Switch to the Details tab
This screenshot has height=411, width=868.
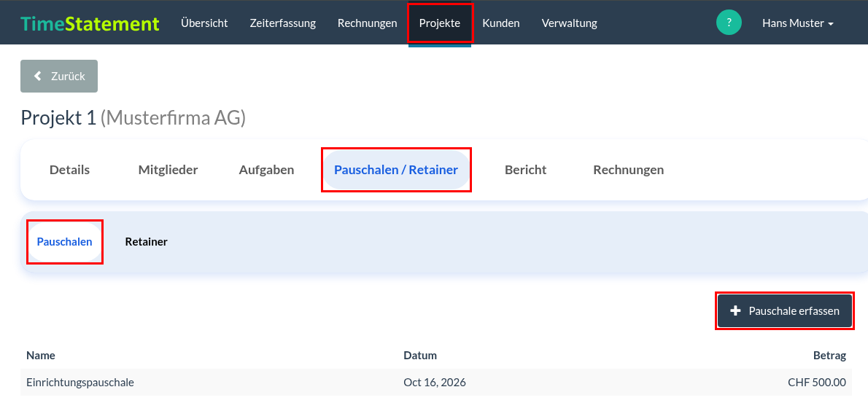click(x=70, y=170)
